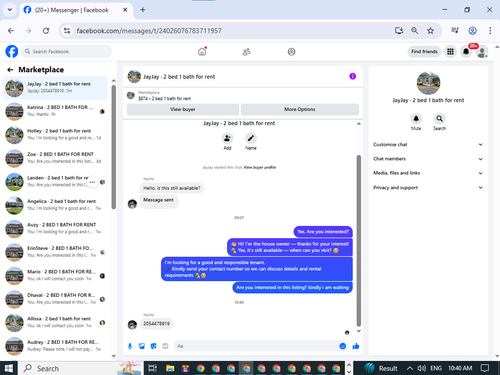
Task: Expand Privacy and support section
Action: click(x=428, y=188)
